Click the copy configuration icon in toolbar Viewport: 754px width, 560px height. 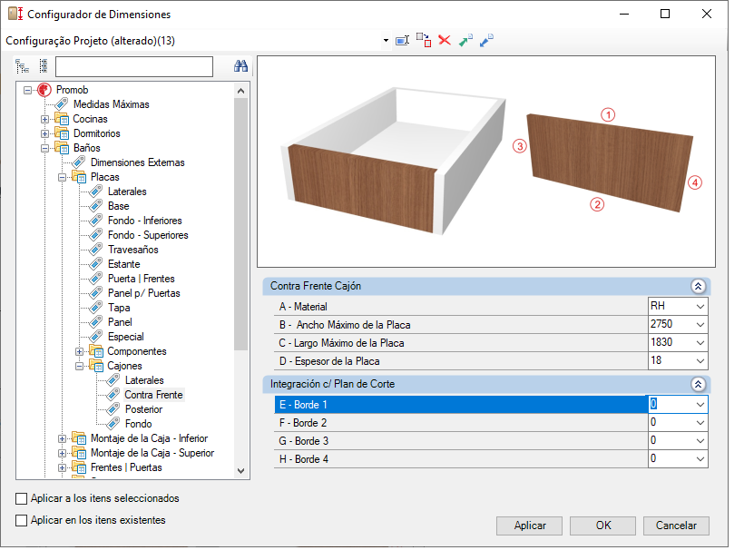point(424,40)
